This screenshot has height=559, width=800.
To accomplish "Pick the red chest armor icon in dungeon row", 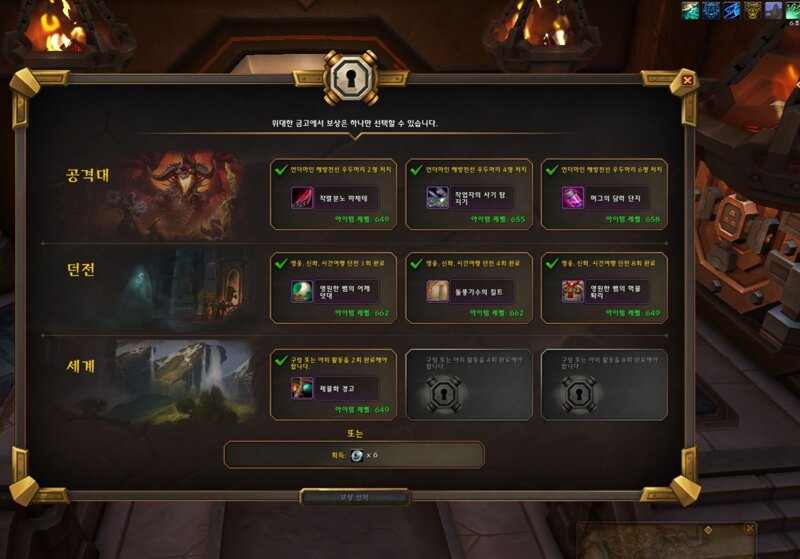I will point(573,292).
